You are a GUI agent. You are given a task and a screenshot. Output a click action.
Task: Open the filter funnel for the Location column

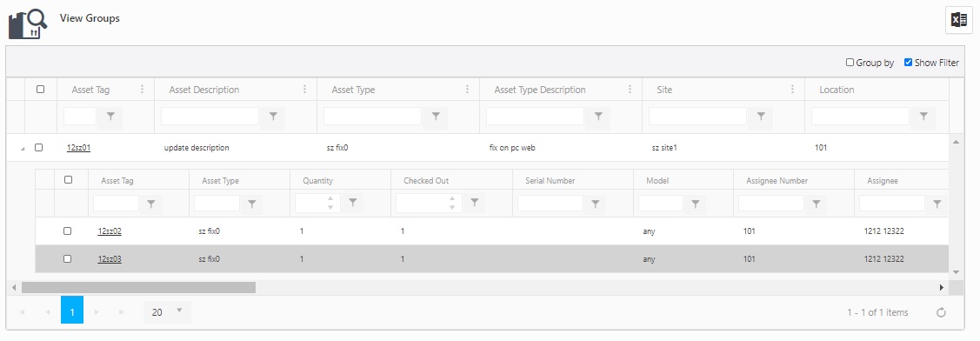pyautogui.click(x=923, y=117)
